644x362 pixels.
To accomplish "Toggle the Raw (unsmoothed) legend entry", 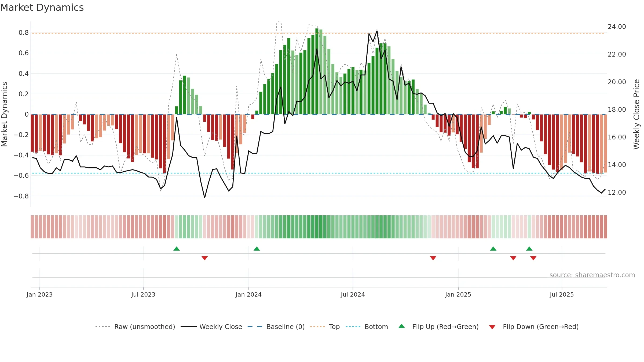I will pos(135,327).
